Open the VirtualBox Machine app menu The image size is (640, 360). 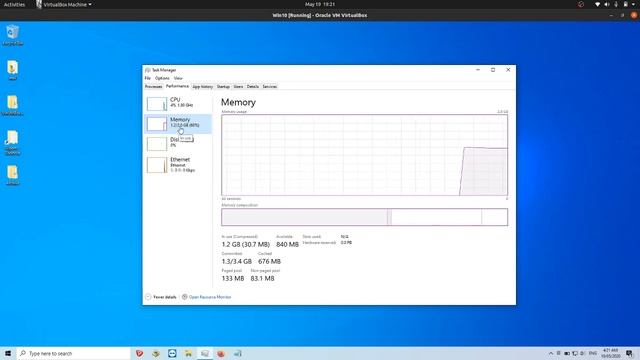click(64, 4)
